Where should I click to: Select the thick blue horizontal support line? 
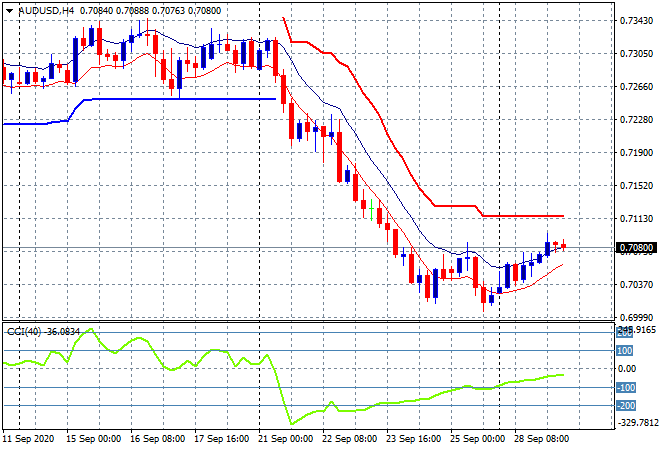[x=180, y=99]
